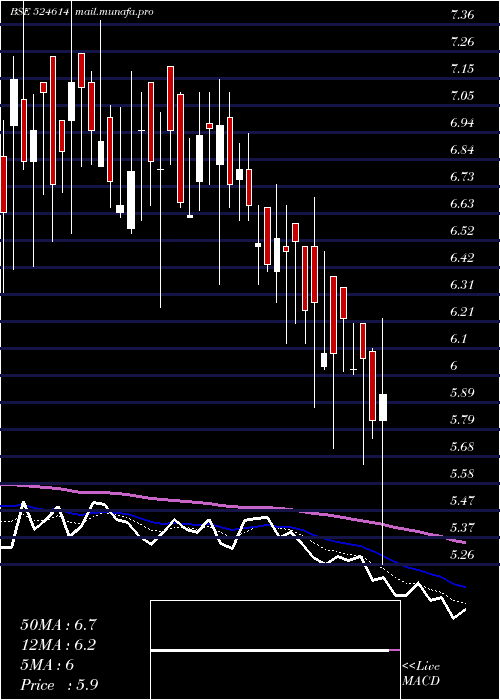Click the 50MA : 6.7 readout
The height and width of the screenshot is (700, 500).
(x=58, y=625)
